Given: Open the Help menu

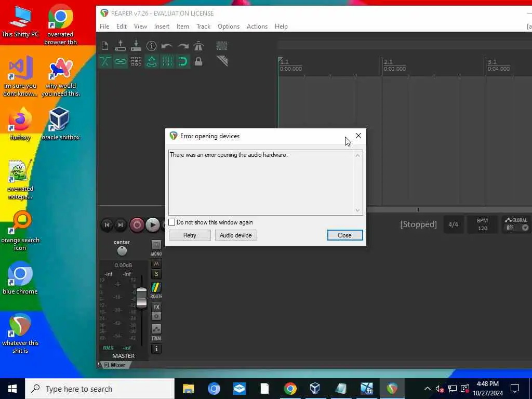Looking at the screenshot, I should (281, 26).
